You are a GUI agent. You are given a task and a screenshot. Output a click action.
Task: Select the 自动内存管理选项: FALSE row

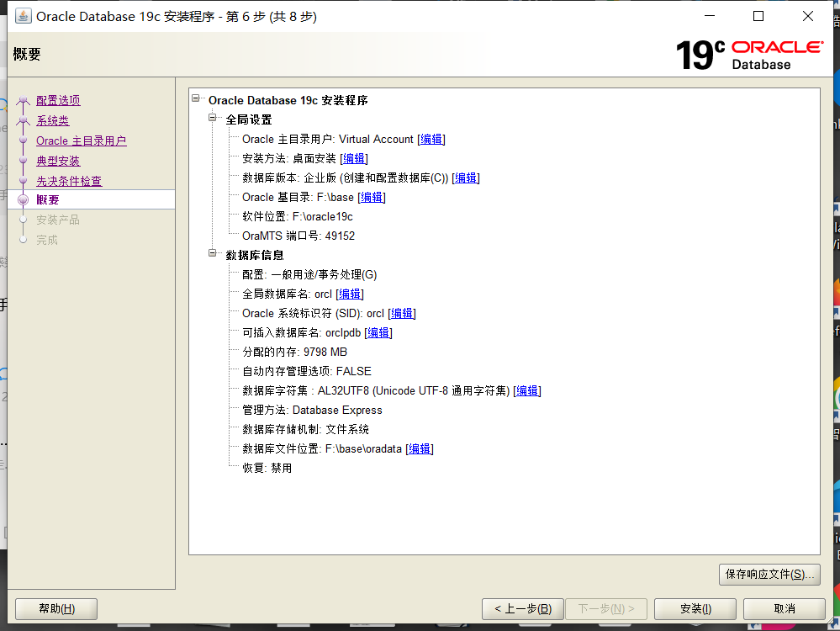pos(306,372)
